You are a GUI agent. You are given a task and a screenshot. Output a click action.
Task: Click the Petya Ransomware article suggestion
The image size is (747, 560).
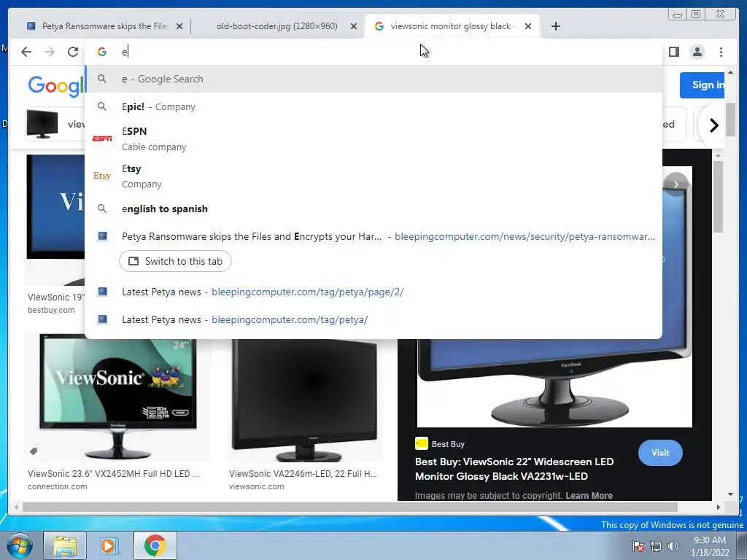click(x=373, y=236)
